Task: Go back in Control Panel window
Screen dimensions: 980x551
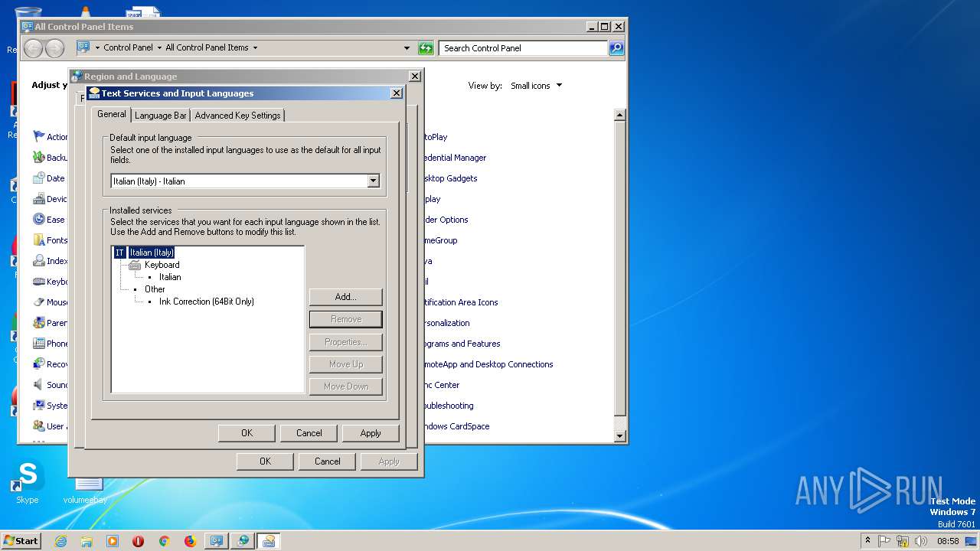Action: [x=34, y=48]
